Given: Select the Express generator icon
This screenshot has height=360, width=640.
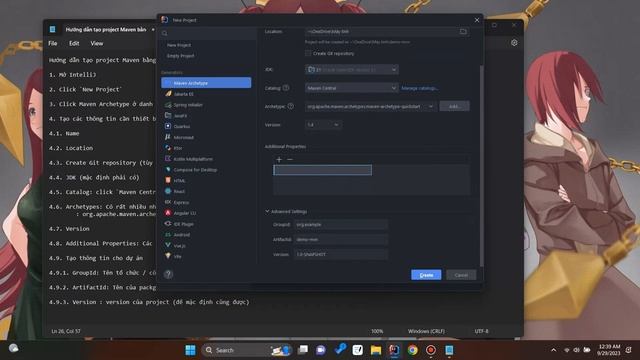Looking at the screenshot, I should point(168,202).
